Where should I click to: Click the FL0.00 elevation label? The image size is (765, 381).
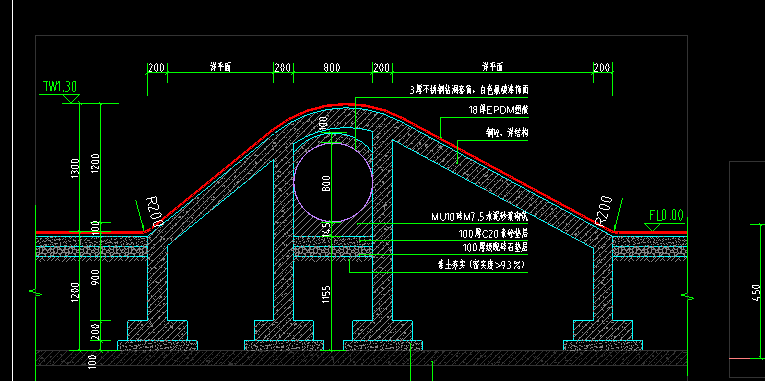[666, 216]
